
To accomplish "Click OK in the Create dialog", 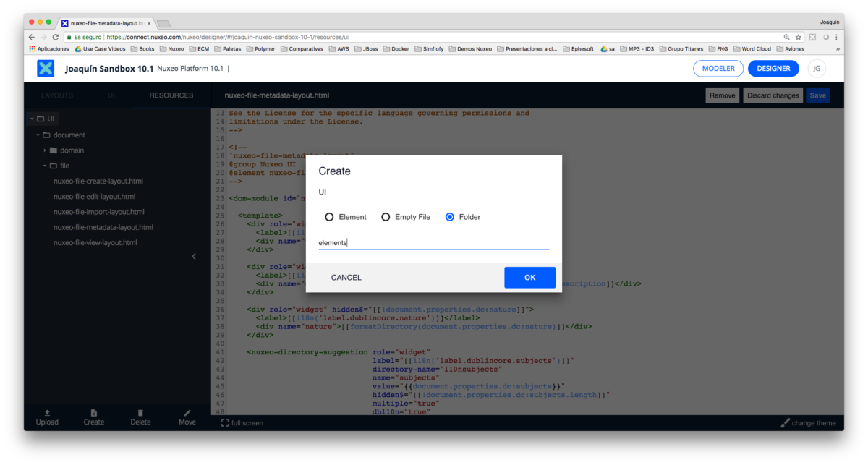I will (529, 277).
